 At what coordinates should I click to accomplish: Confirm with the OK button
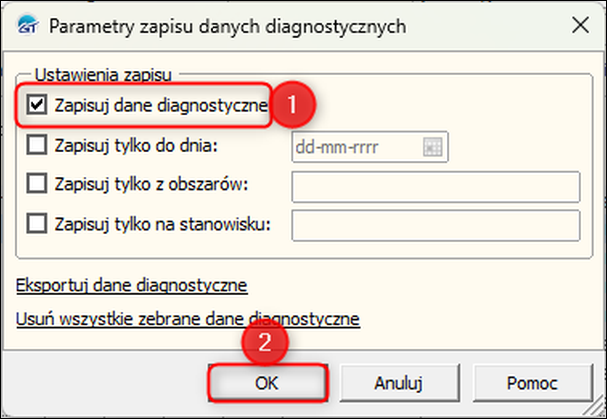pyautogui.click(x=267, y=382)
